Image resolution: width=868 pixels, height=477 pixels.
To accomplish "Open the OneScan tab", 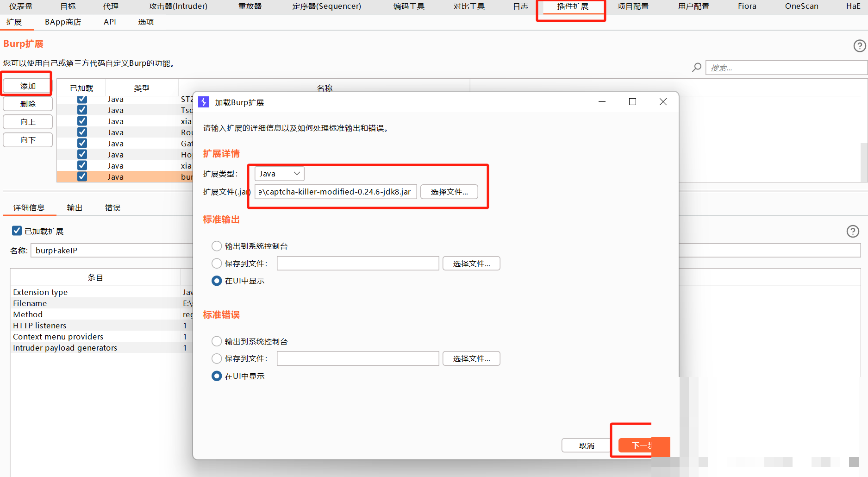I will [802, 6].
